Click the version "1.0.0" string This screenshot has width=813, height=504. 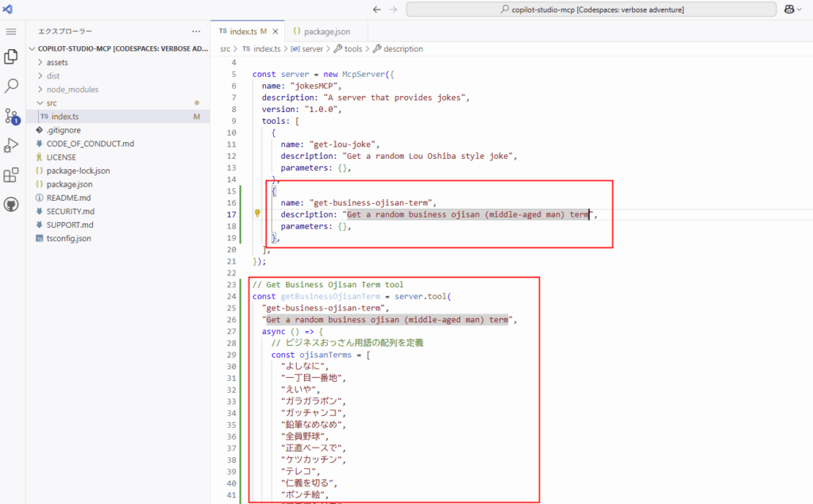tap(321, 110)
